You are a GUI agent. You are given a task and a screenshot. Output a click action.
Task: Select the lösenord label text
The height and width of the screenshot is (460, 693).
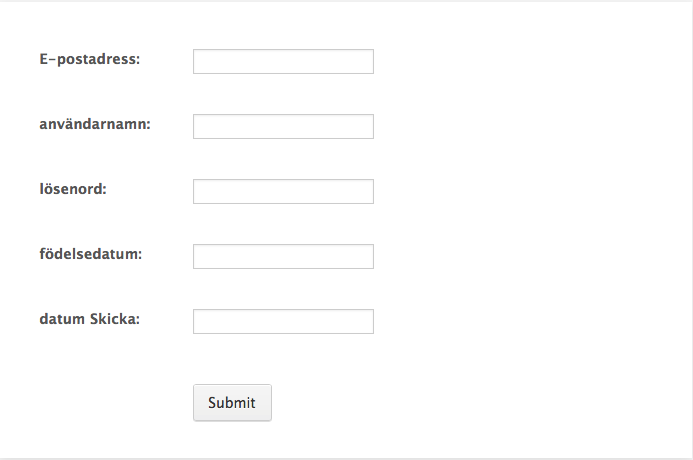point(72,189)
